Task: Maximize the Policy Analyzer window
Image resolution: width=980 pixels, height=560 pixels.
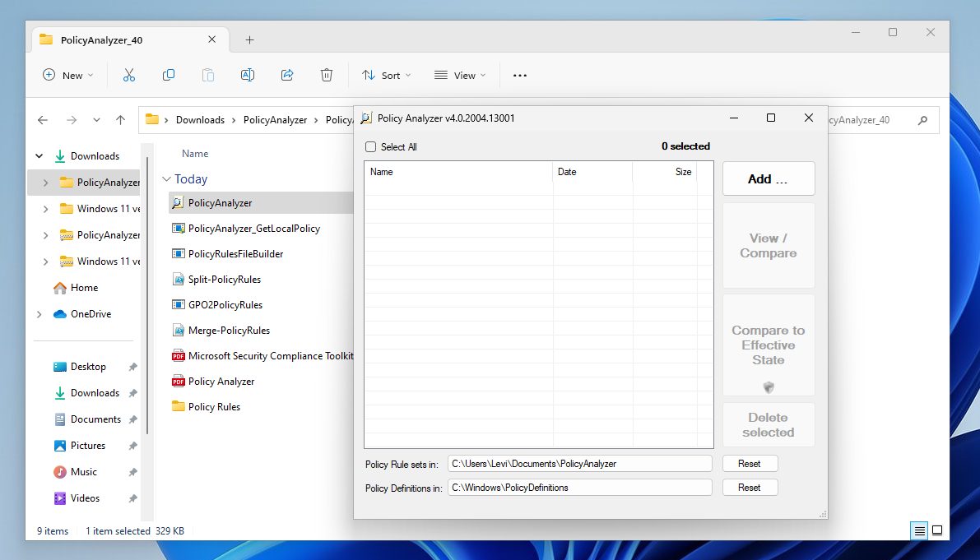Action: 771,118
